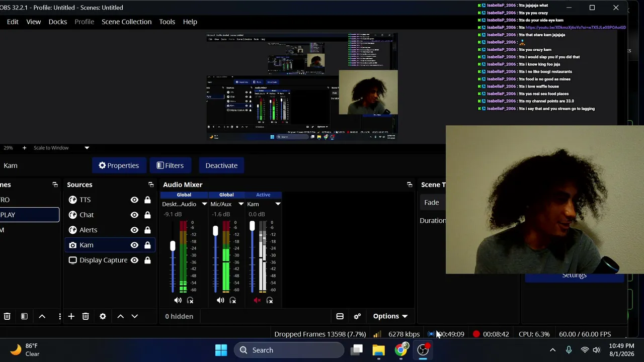
Task: Show hidden icons in the system tray
Action: 552,350
